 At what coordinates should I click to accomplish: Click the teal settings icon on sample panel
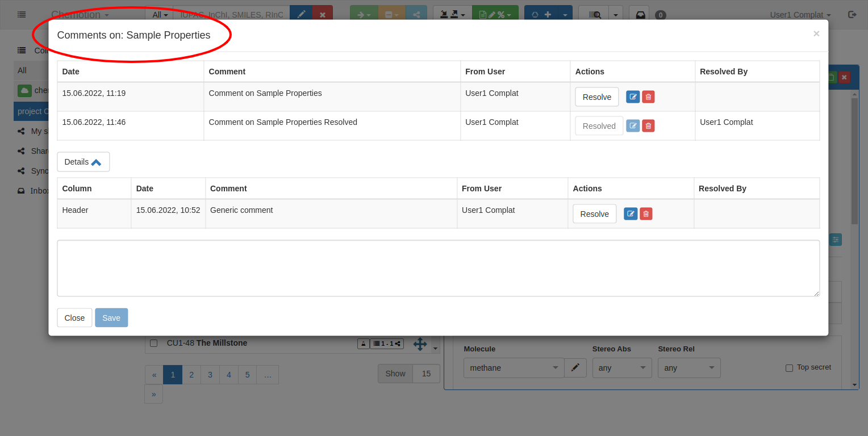coord(836,240)
